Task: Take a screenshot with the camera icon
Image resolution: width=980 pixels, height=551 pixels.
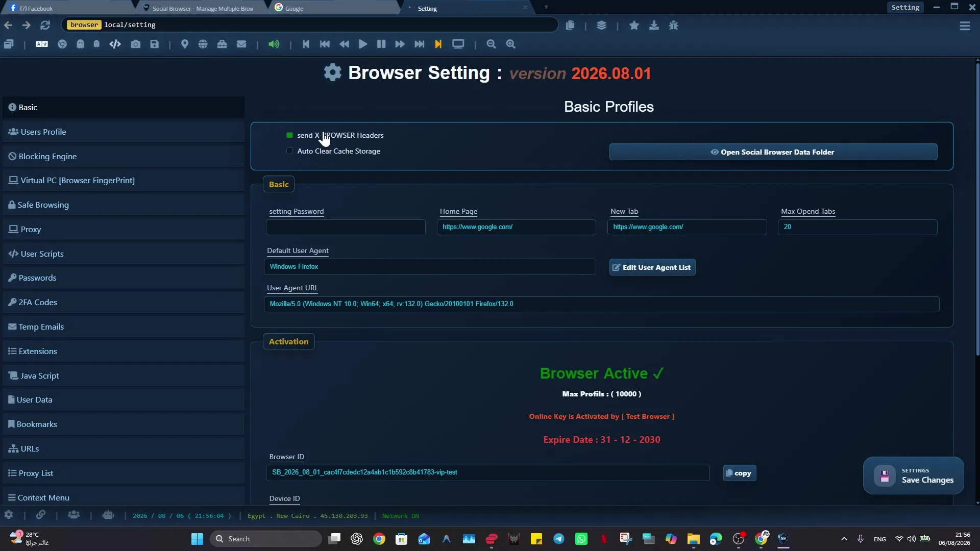Action: (x=135, y=44)
